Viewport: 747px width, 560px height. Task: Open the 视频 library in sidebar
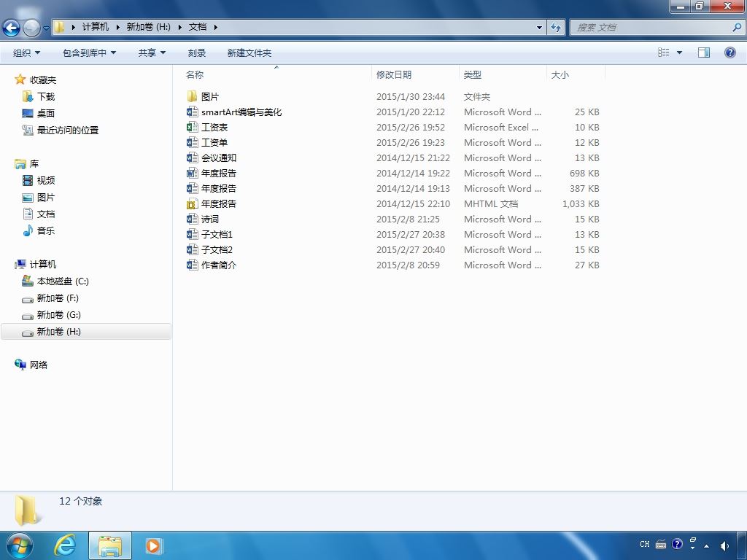46,181
